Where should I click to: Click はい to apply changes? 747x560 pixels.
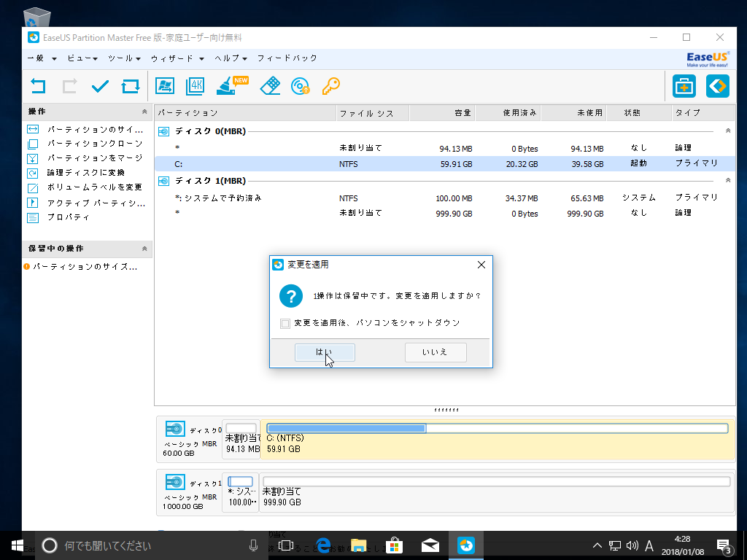325,352
